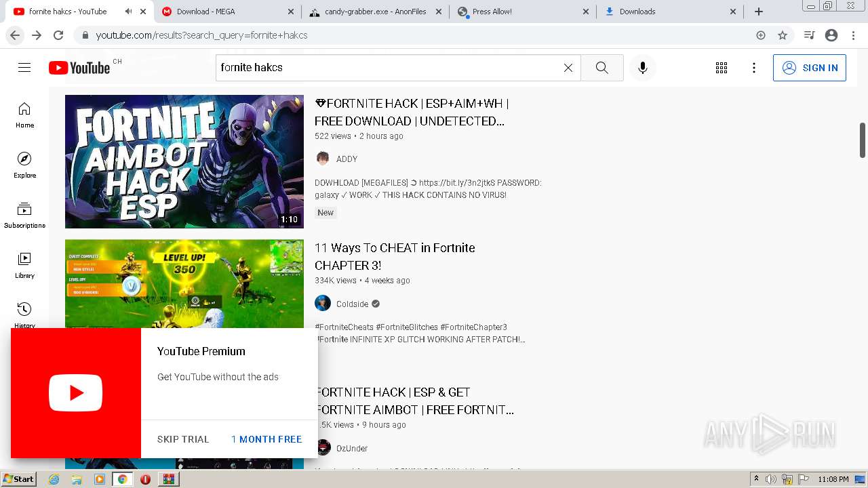
Task: Open Coldside channel avatar
Action: coord(323,303)
